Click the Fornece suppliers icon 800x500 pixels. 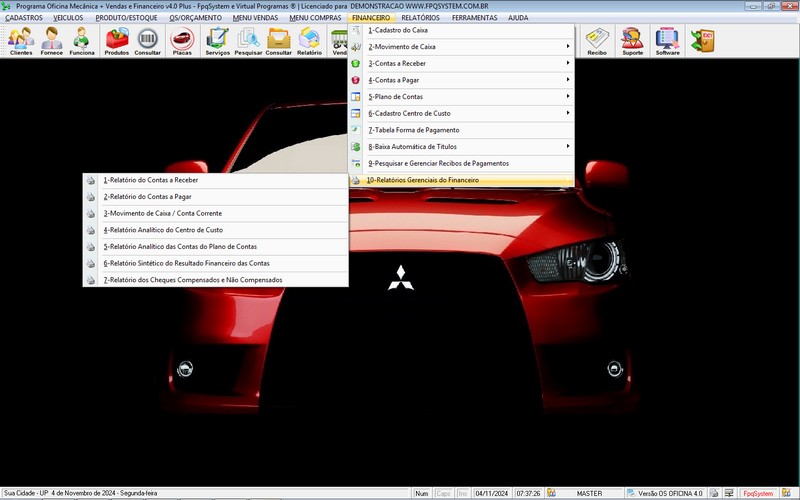(x=51, y=41)
